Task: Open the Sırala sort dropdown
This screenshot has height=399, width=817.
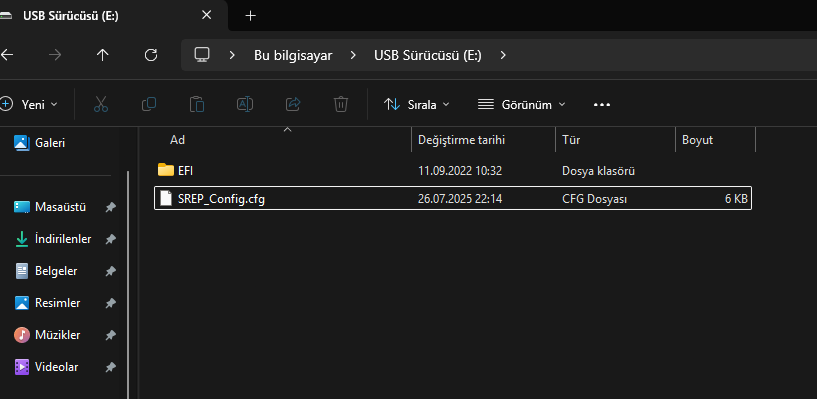Action: [x=416, y=104]
